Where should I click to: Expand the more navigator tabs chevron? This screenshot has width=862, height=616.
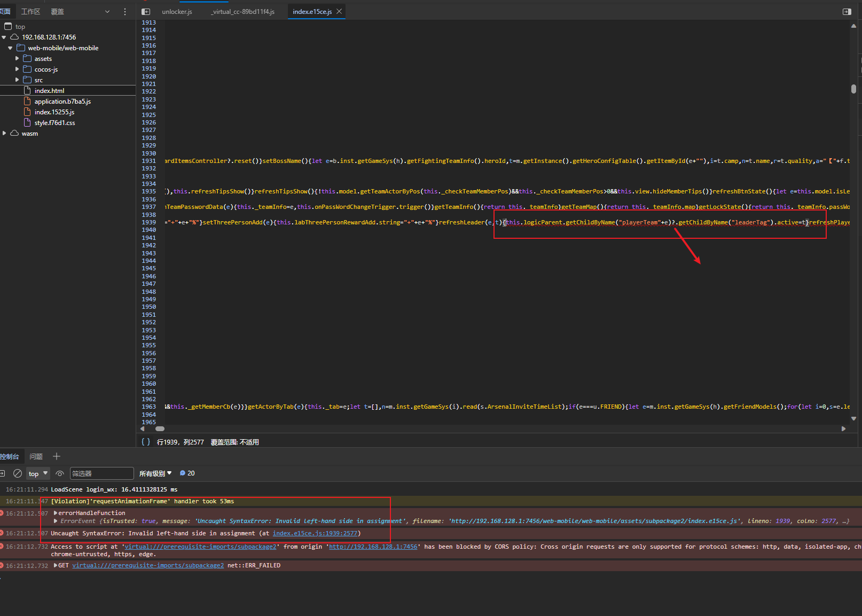(x=107, y=11)
